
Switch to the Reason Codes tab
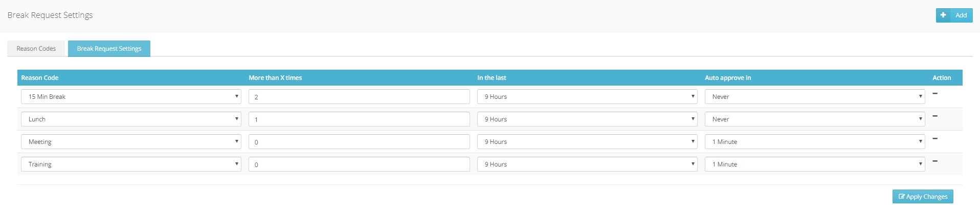[x=36, y=49]
